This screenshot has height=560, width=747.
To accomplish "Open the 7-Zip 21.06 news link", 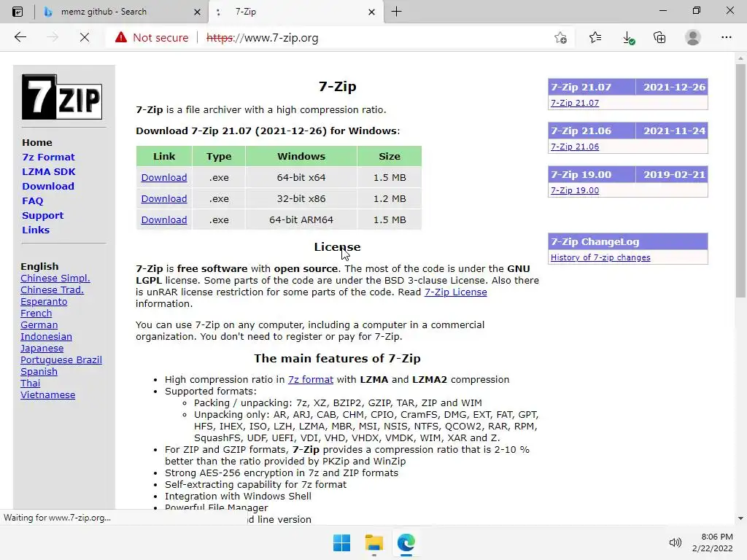I will pos(575,147).
